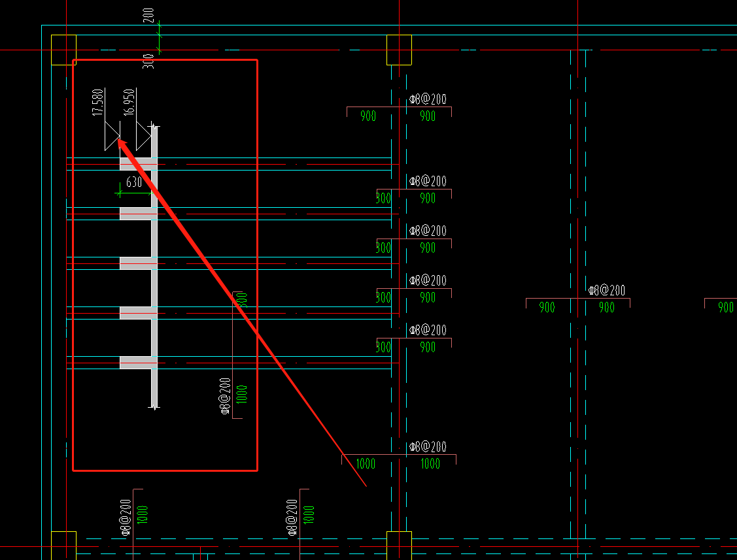737x560 pixels.
Task: Click the vertical Φ8@200 label at bottom left
Action: 126,518
